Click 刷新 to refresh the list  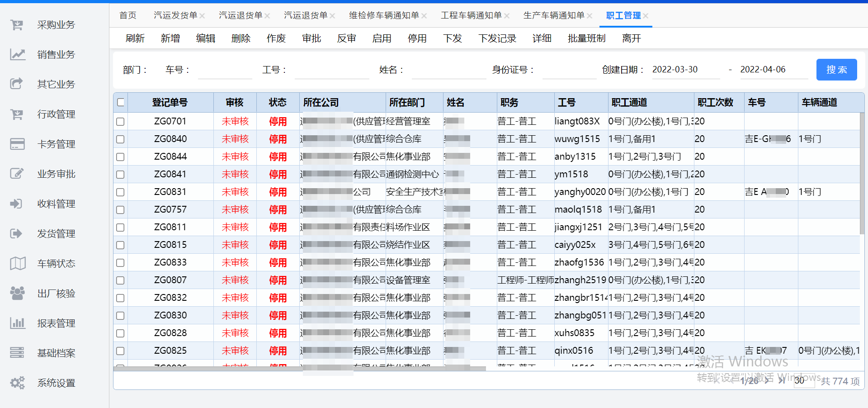[135, 38]
